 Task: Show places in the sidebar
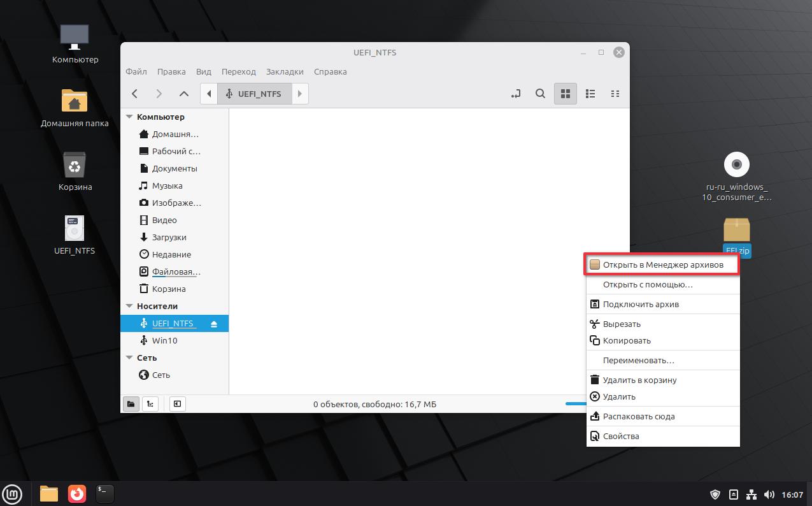[131, 404]
